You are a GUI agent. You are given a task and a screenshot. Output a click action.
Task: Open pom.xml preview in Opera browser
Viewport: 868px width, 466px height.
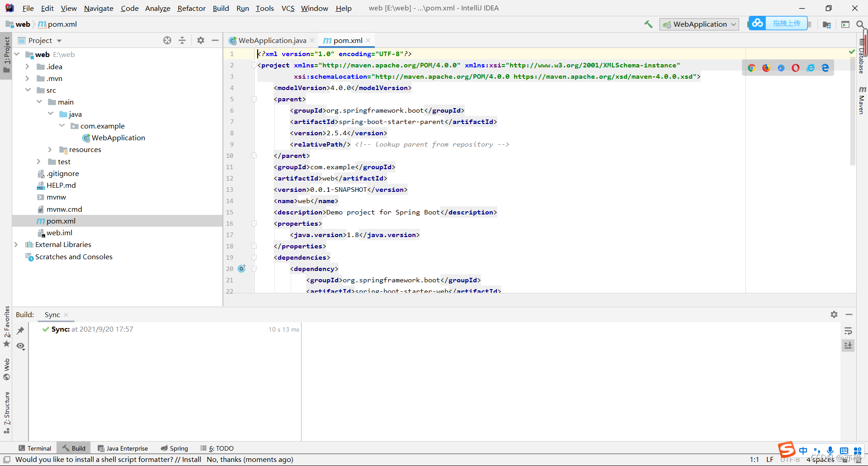pos(796,68)
